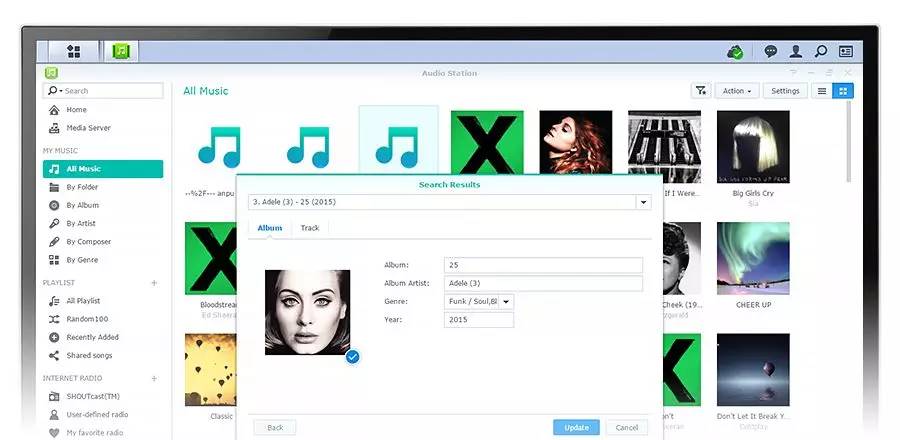Select the CHEER UP album thumbnail
The width and height of the screenshot is (900, 440).
tap(753, 258)
